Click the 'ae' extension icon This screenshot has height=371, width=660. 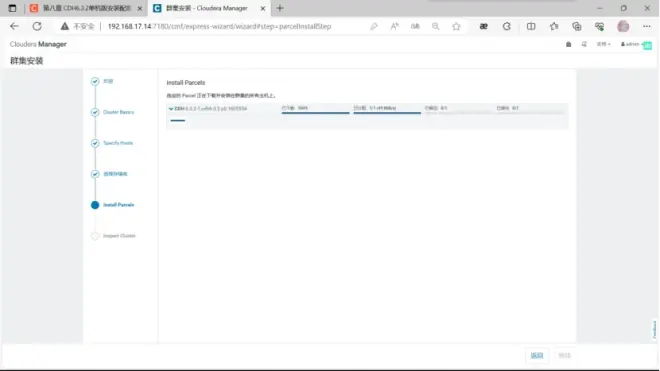pos(484,27)
